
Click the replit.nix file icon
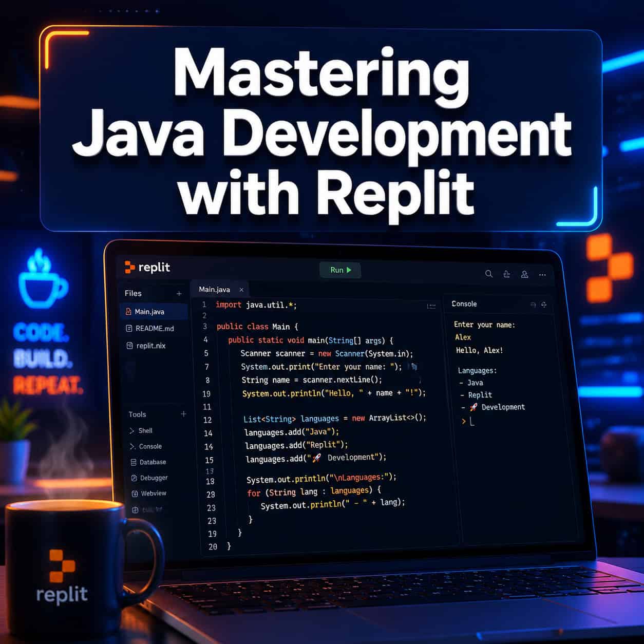tap(129, 346)
